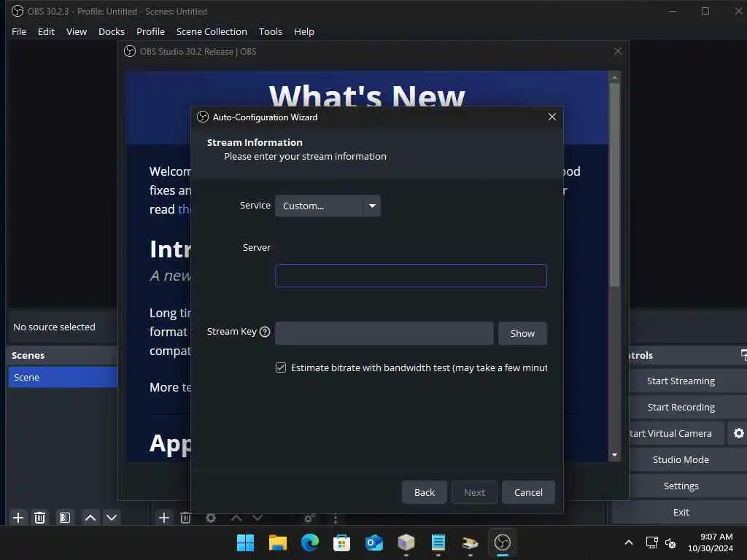Open the View menu

(x=77, y=31)
